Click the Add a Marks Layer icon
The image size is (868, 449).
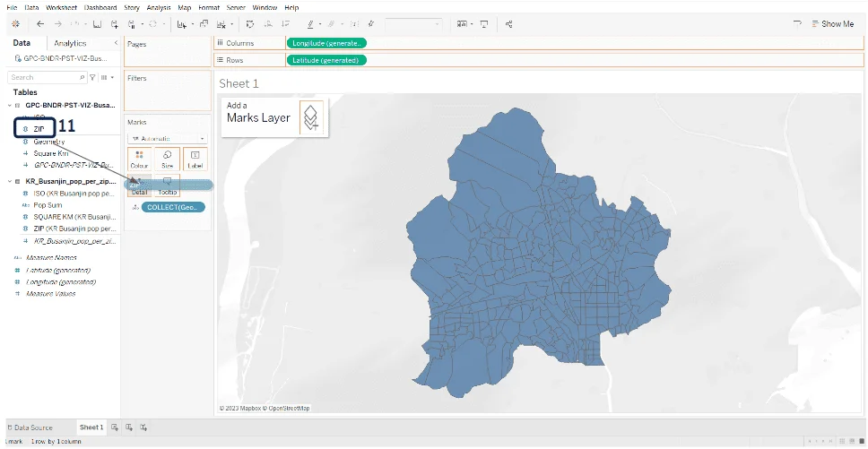click(x=310, y=118)
